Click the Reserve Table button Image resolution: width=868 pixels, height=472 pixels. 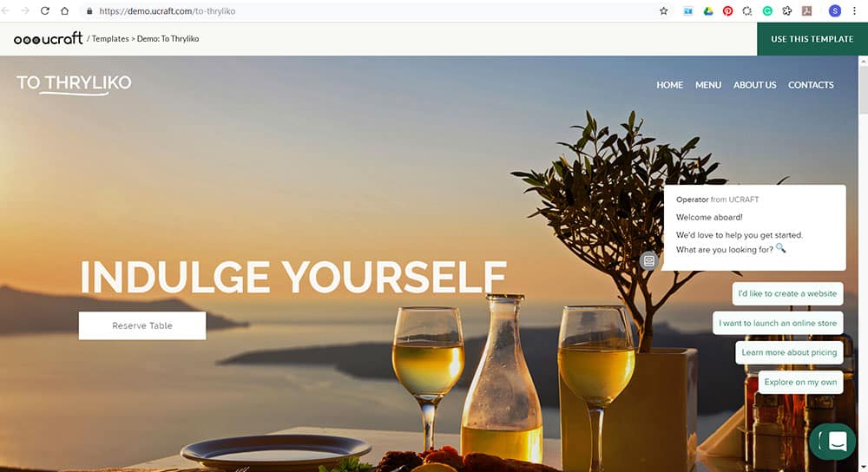(x=142, y=326)
